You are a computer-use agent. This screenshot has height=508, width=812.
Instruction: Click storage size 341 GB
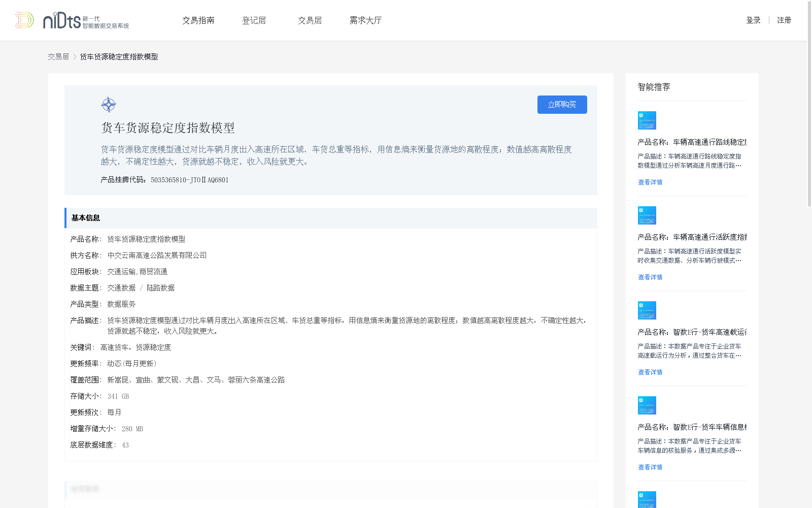[118, 396]
